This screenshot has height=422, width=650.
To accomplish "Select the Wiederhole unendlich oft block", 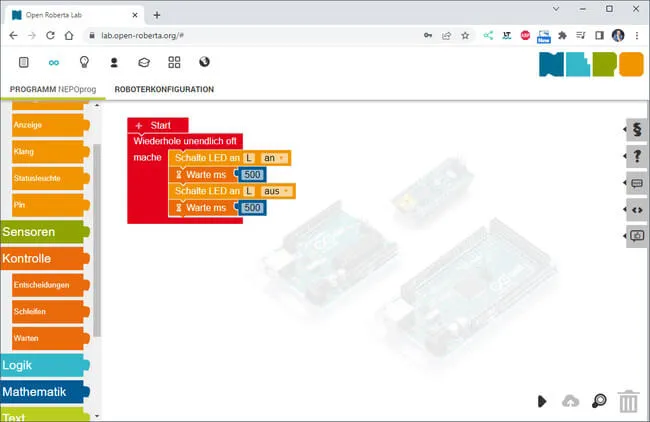I will point(185,141).
